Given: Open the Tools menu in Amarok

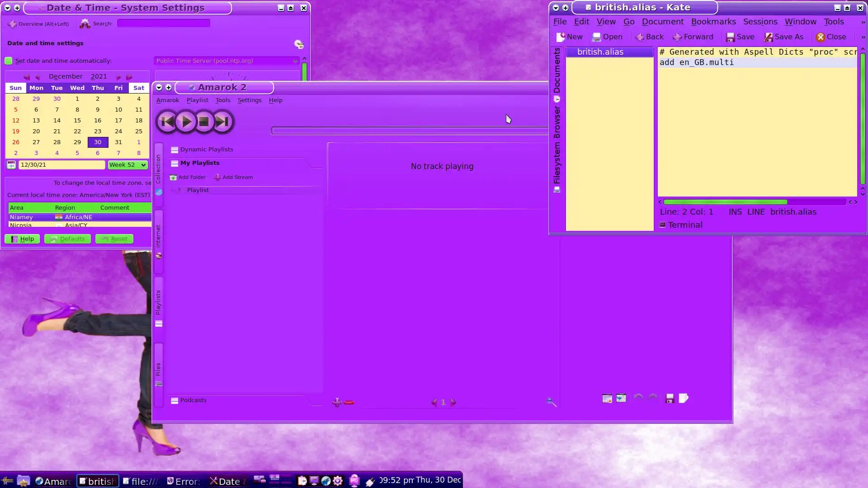Looking at the screenshot, I should pyautogui.click(x=222, y=100).
